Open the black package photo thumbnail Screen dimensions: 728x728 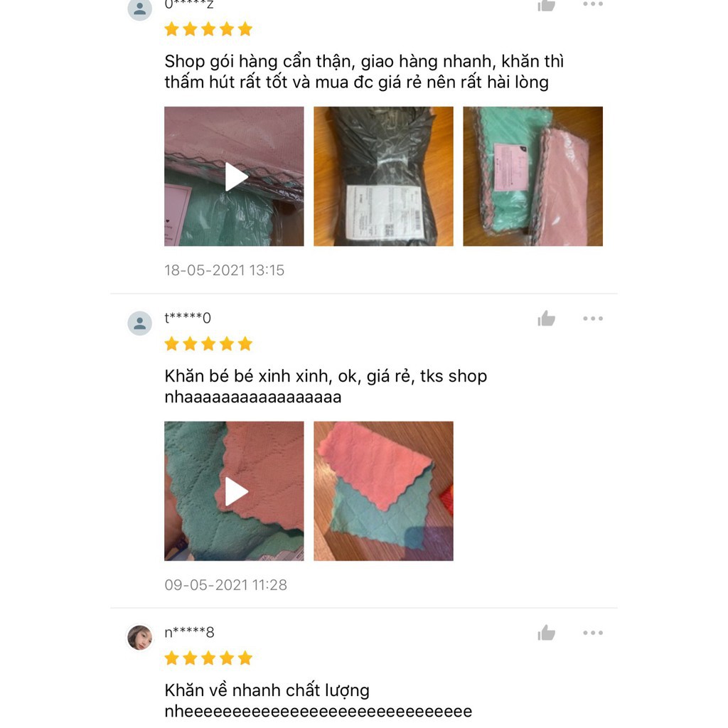click(383, 176)
